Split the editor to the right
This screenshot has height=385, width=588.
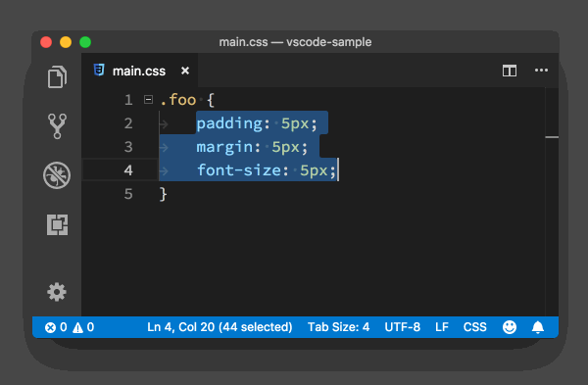click(x=510, y=71)
